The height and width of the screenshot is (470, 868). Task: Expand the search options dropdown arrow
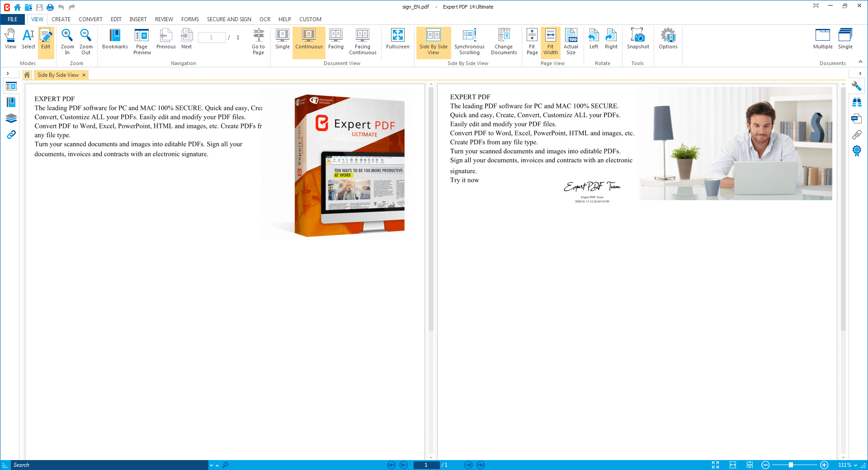point(211,465)
